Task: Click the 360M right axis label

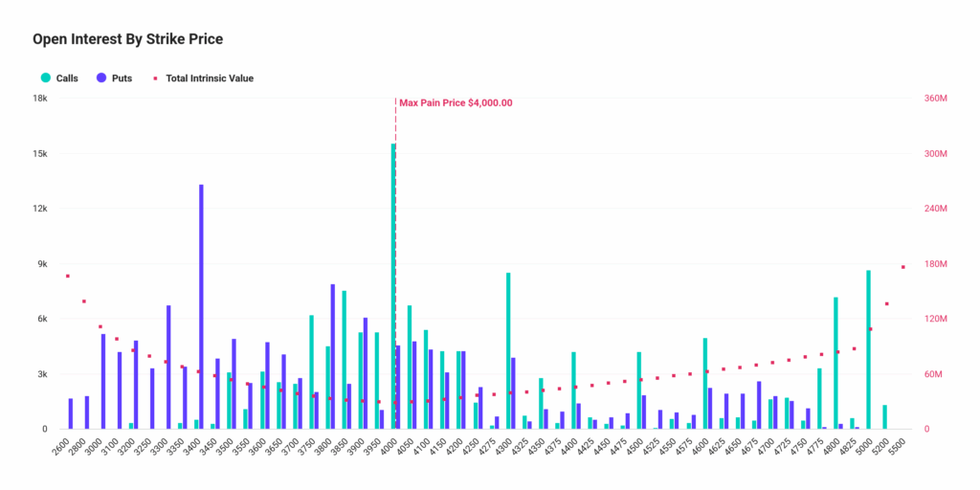Action: pos(936,99)
